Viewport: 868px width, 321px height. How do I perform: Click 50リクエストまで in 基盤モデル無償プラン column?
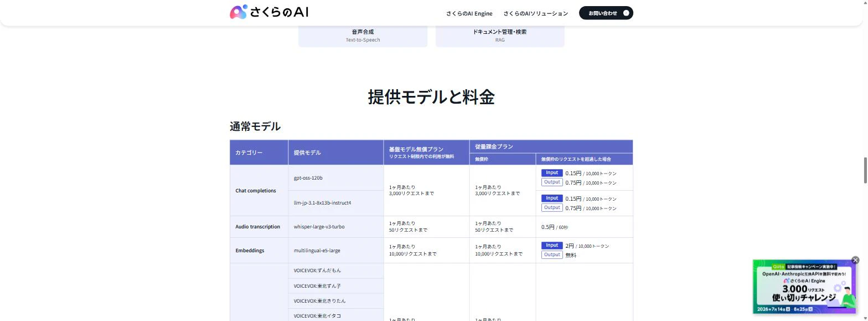tap(408, 230)
